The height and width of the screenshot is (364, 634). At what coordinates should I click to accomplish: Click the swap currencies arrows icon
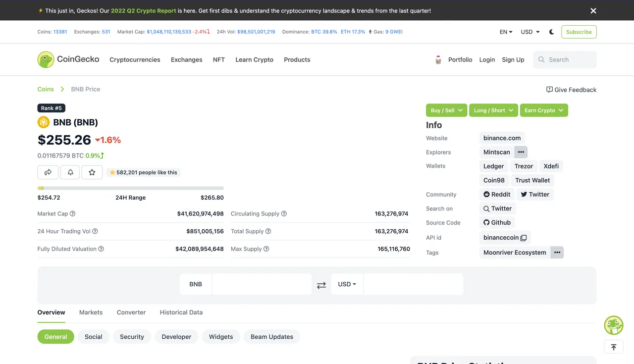(321, 285)
